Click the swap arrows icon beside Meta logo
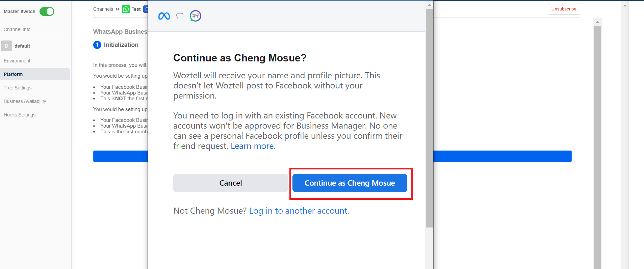This screenshot has height=269, width=644. click(180, 16)
